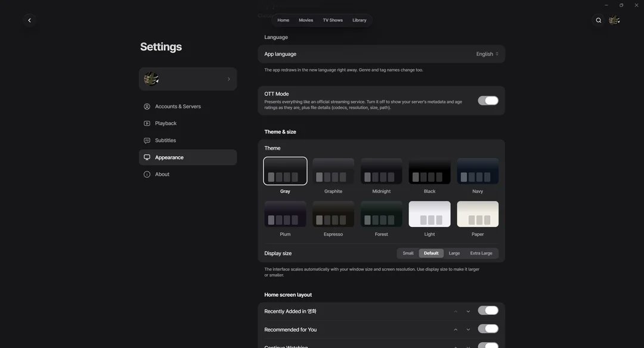Apply the Paper theme

tap(478, 214)
